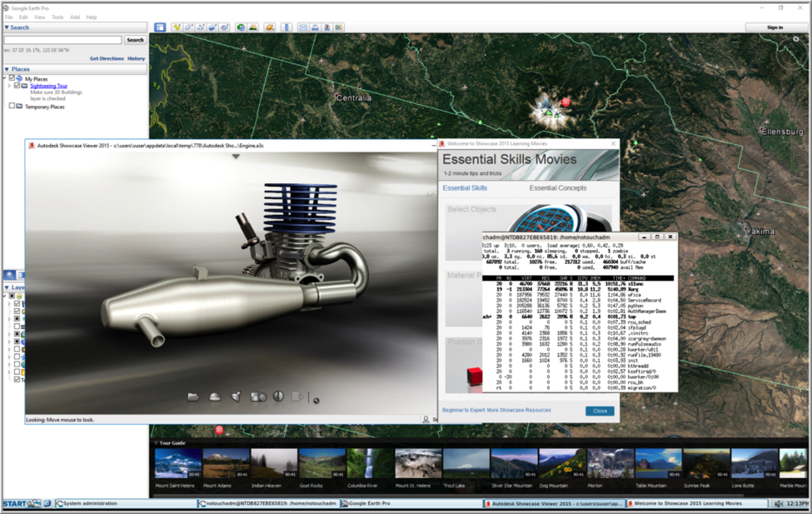Click the dome environment icon in Showcase Viewer
812x514 pixels.
tap(214, 397)
